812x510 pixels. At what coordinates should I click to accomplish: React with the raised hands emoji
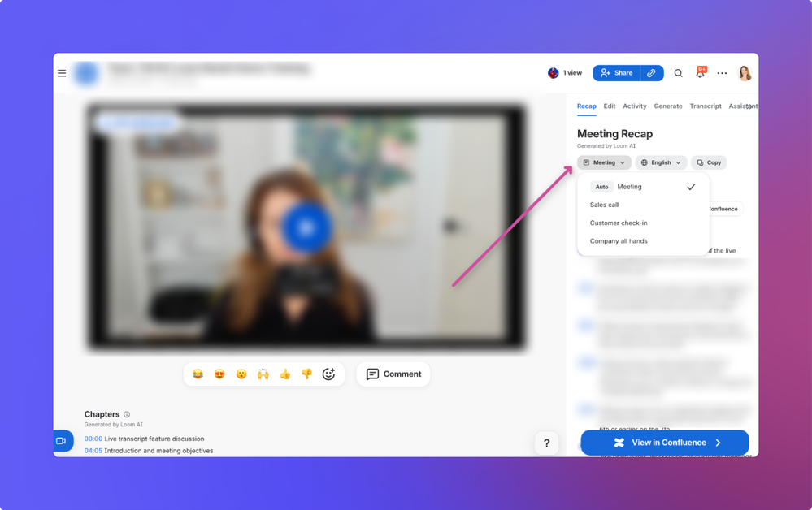(263, 374)
